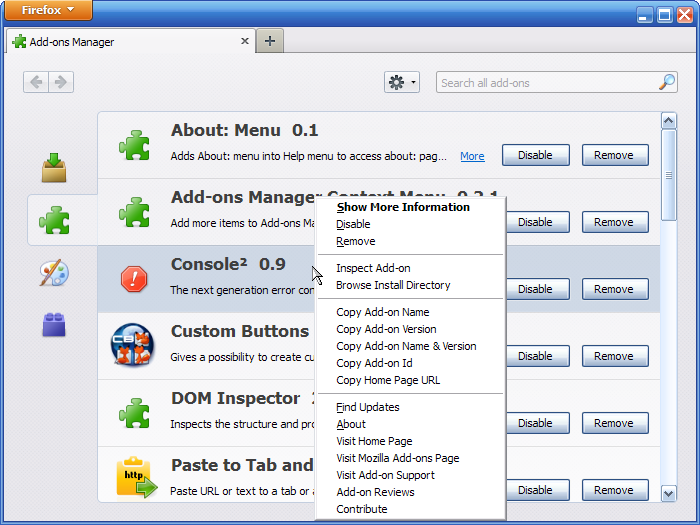Open the gear tools dropdown
Viewport: 700px width, 525px height.
402,82
